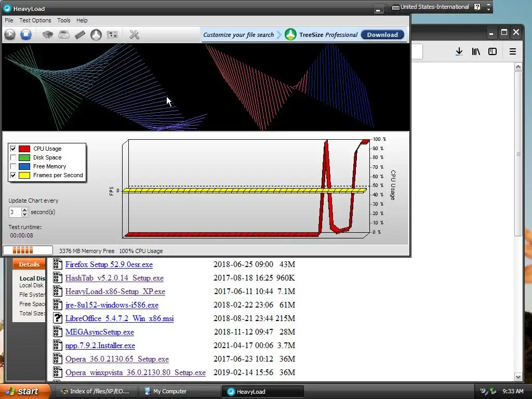This screenshot has width=532, height=399.
Task: Click the yellow Frames per Second swatch
Action: [x=24, y=175]
